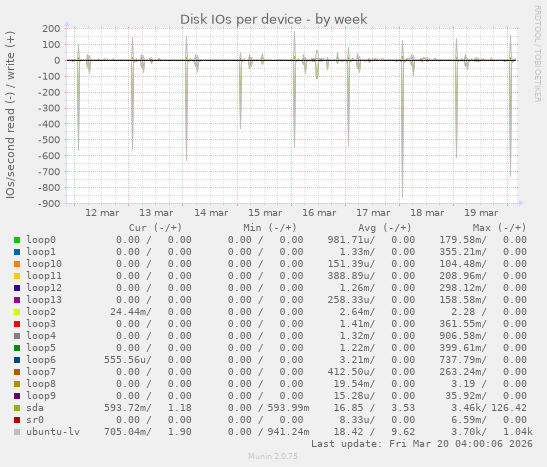Click the '12 mar' x-axis label

coord(102,213)
